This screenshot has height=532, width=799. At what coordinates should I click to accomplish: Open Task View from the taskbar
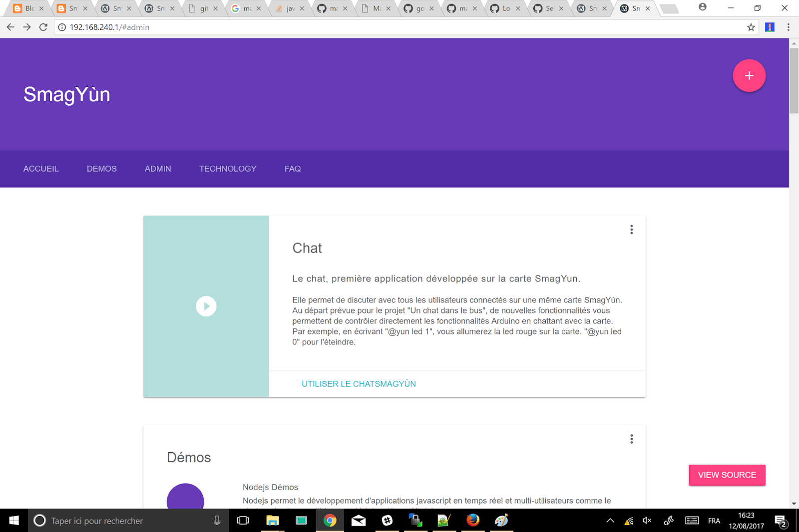pyautogui.click(x=243, y=521)
